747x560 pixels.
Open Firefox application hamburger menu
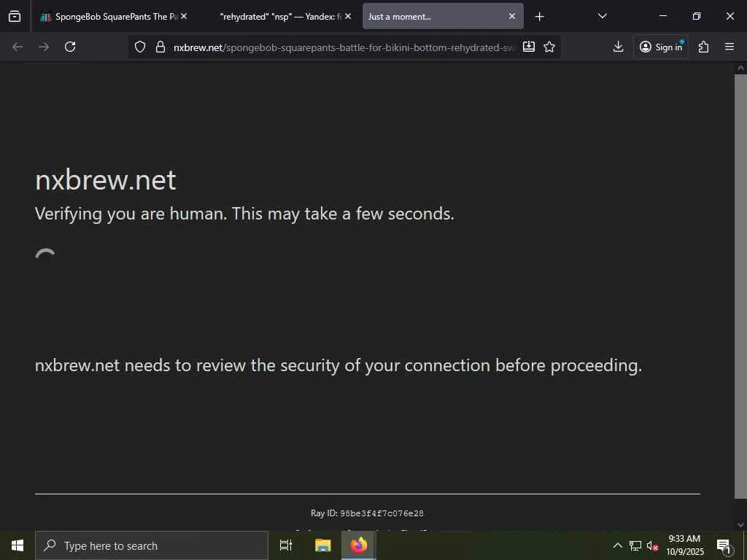729,47
